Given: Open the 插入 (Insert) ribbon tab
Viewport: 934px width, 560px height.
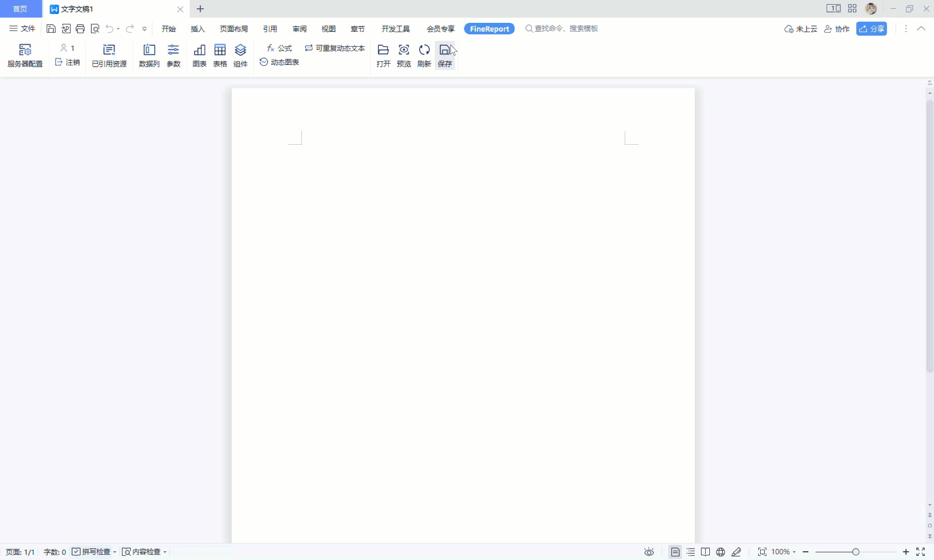Looking at the screenshot, I should tap(198, 29).
